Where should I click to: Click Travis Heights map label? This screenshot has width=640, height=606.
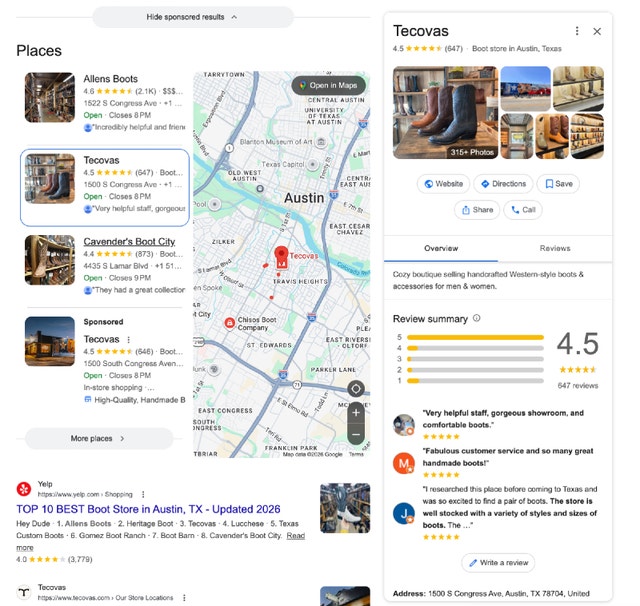click(300, 282)
